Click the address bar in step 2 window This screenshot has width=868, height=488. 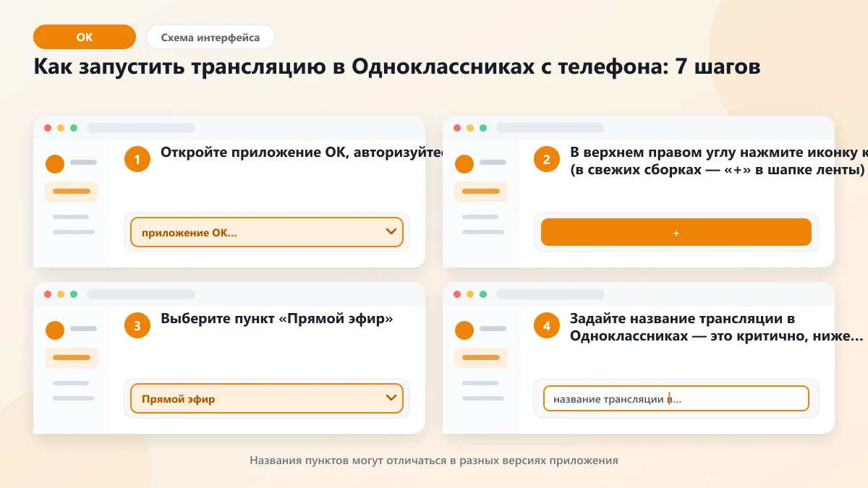(550, 128)
